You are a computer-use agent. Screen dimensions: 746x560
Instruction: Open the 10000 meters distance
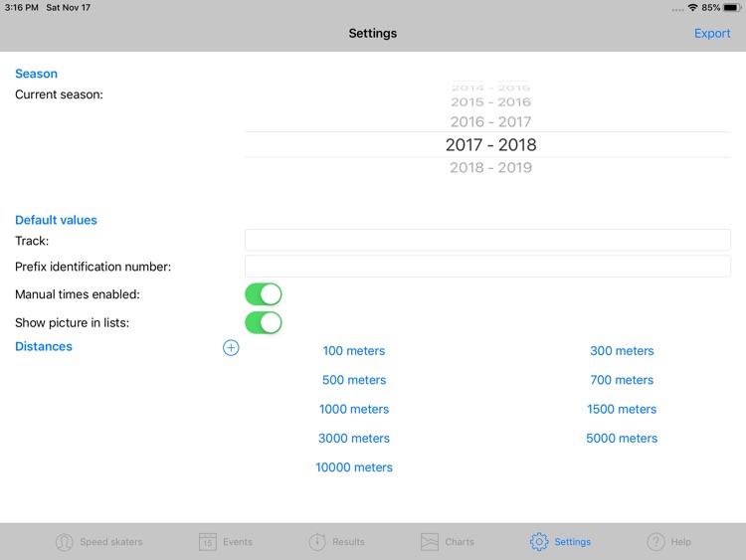click(x=354, y=467)
